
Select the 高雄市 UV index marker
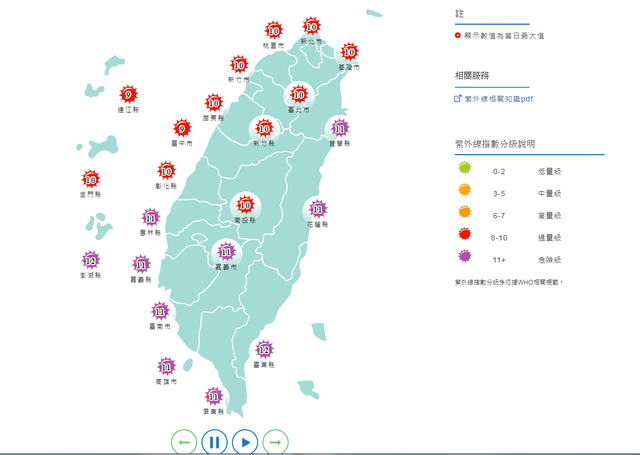pos(166,367)
